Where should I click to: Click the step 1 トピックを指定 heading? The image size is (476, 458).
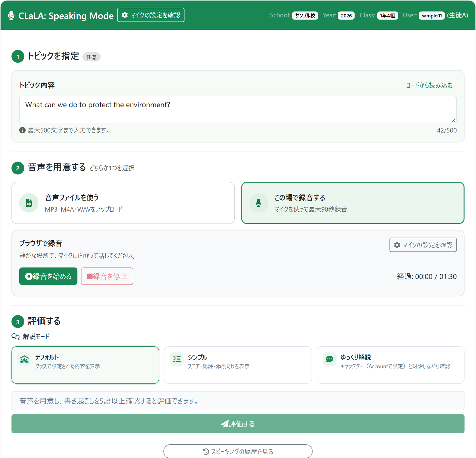click(53, 56)
